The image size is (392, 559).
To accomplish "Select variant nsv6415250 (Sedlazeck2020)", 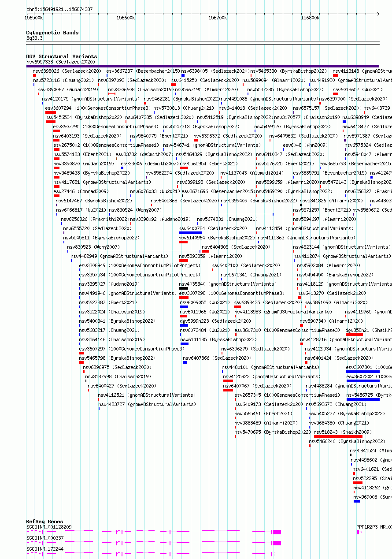I will tap(205, 80).
